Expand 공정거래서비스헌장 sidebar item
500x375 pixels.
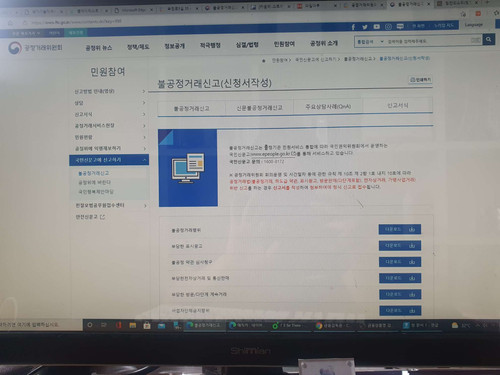pyautogui.click(x=109, y=126)
